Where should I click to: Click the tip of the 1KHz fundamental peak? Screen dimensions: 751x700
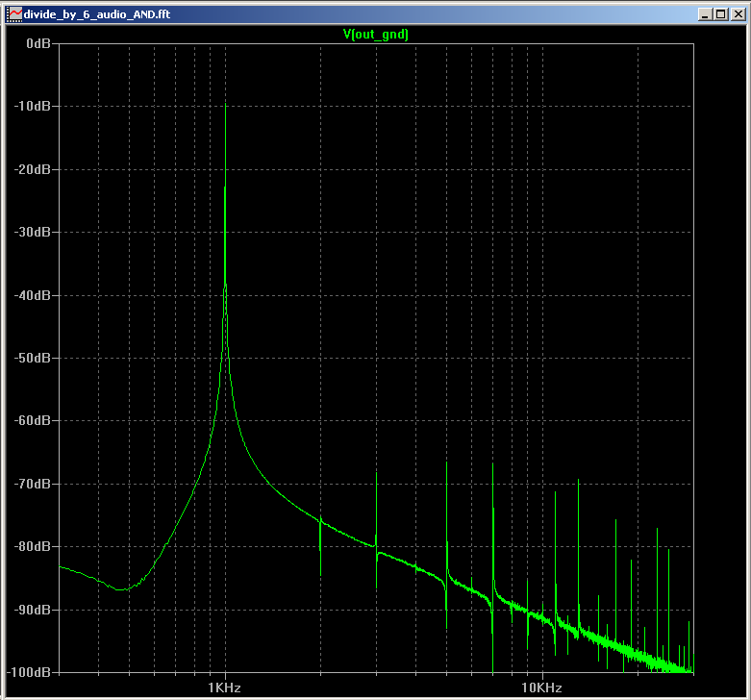225,102
